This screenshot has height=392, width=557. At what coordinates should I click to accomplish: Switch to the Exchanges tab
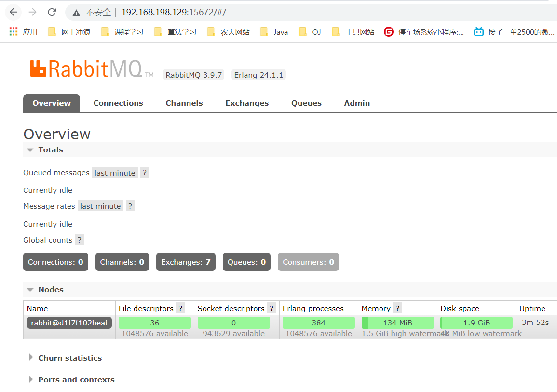[247, 103]
